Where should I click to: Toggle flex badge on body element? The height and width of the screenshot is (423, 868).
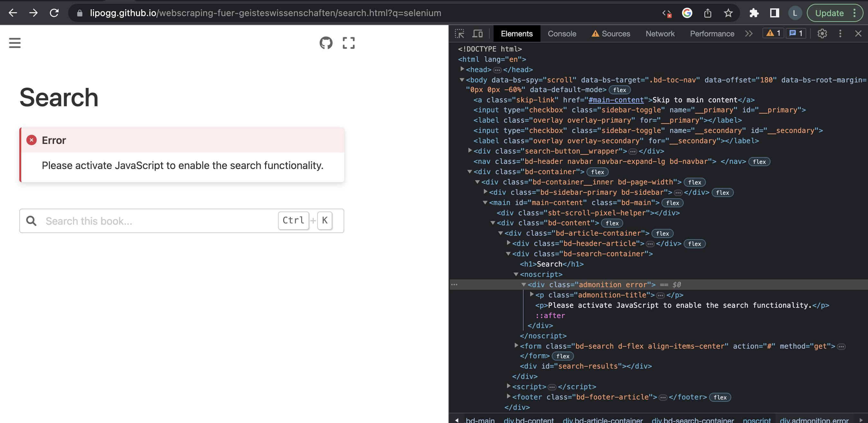coord(619,90)
